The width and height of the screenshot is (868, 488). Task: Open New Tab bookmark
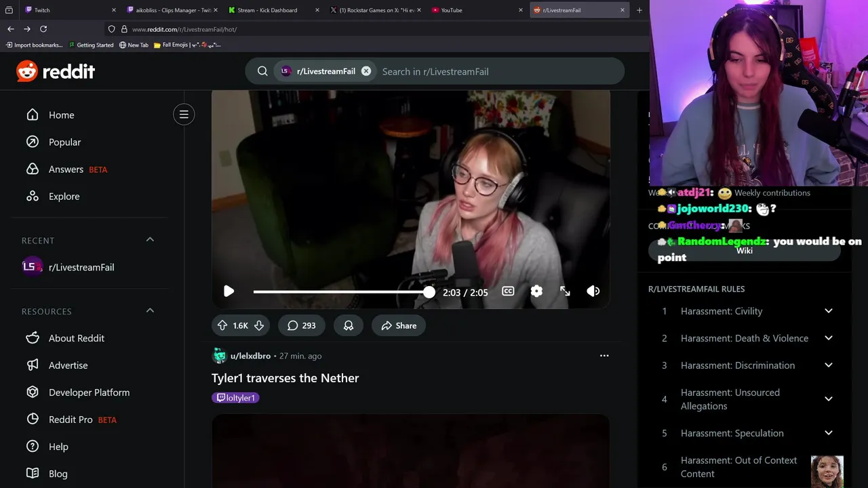coord(134,45)
